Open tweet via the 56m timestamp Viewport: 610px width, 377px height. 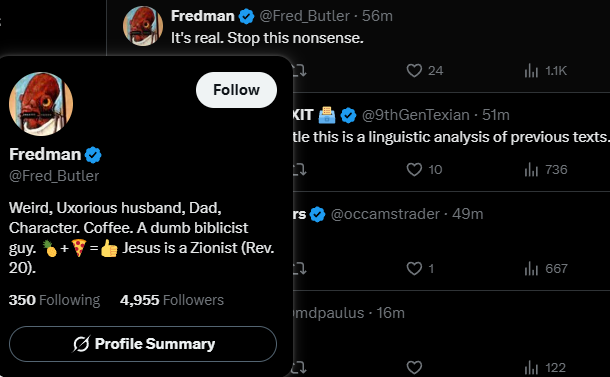coord(377,16)
